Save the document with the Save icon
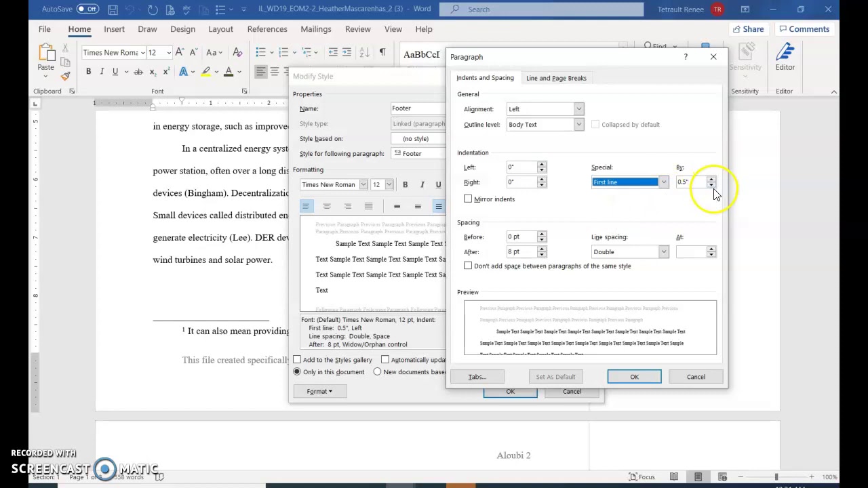The width and height of the screenshot is (868, 488). click(x=113, y=9)
